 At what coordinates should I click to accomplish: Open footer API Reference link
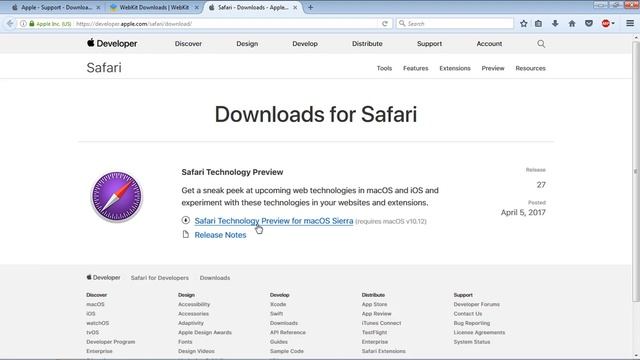coord(288,332)
